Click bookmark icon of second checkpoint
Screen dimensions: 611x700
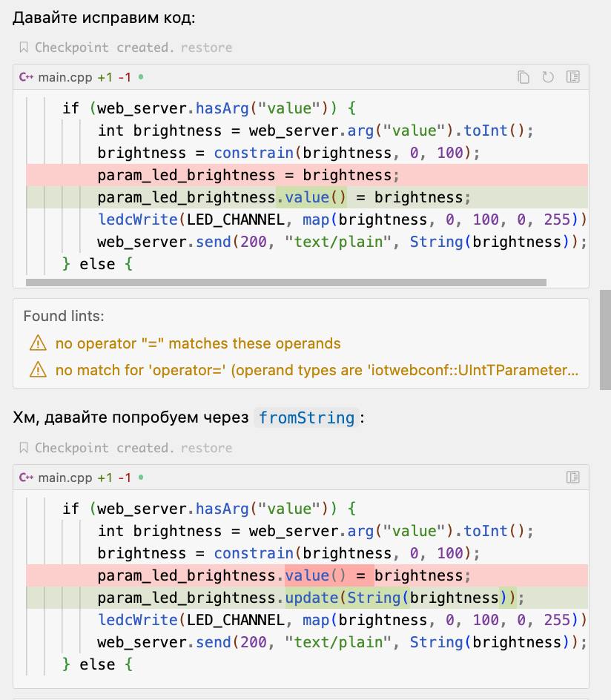coord(23,448)
